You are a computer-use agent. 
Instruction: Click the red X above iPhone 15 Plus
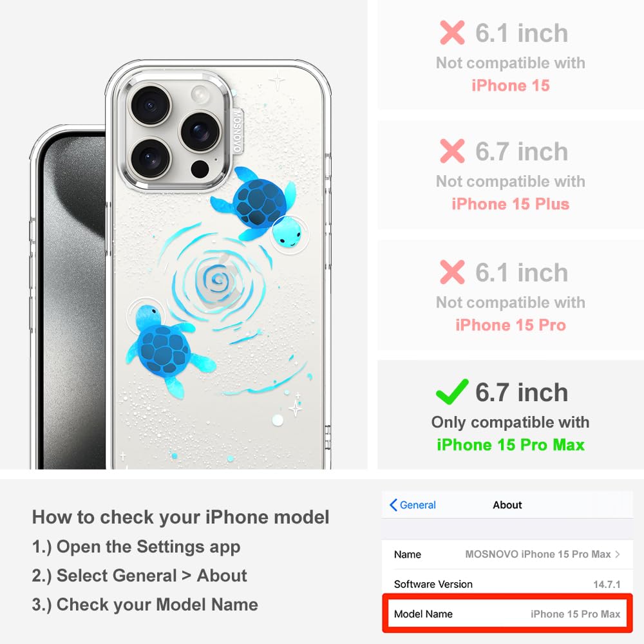pos(452,151)
